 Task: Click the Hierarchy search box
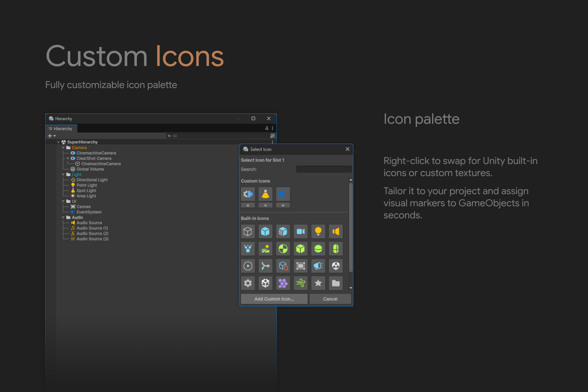point(217,136)
